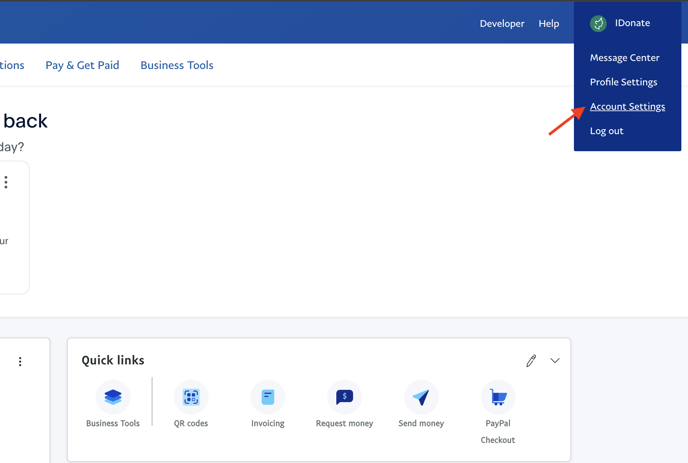The width and height of the screenshot is (688, 463).
Task: Choose Profile Settings in the dropdown menu
Action: click(623, 82)
